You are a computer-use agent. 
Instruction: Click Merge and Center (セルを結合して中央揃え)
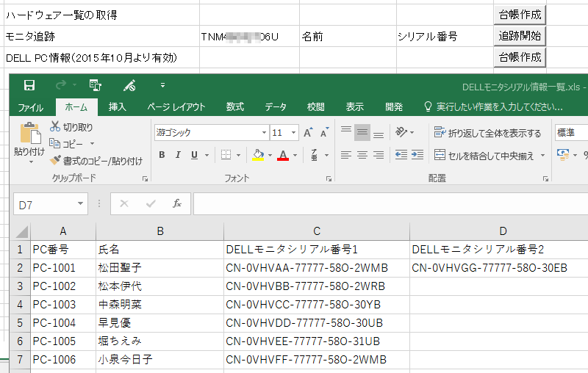click(x=484, y=156)
